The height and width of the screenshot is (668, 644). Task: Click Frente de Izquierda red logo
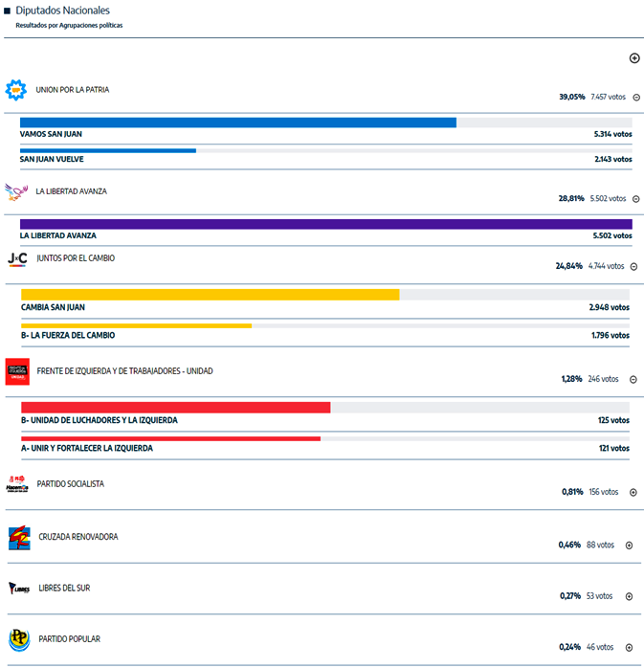[18, 371]
